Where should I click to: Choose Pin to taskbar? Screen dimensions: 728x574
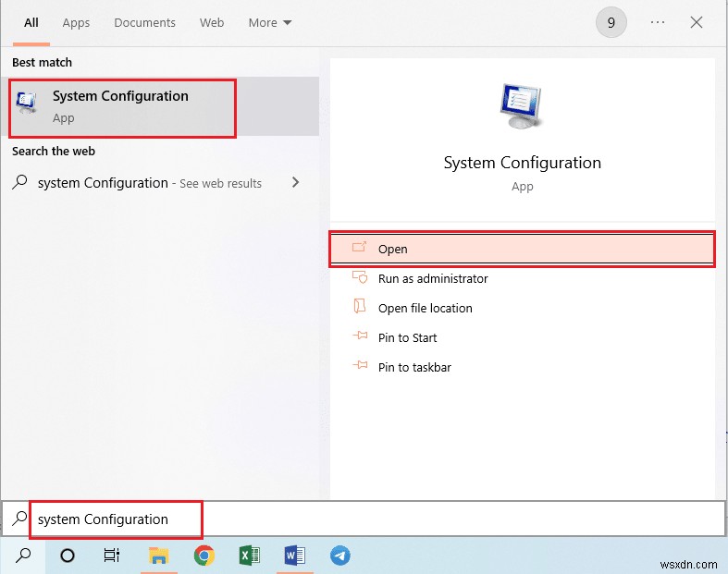click(x=523, y=368)
